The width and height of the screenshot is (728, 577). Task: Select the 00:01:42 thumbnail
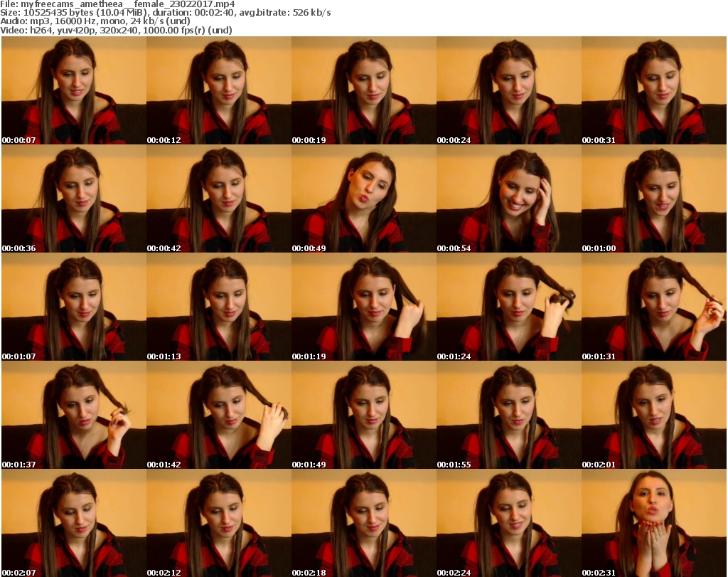click(219, 415)
